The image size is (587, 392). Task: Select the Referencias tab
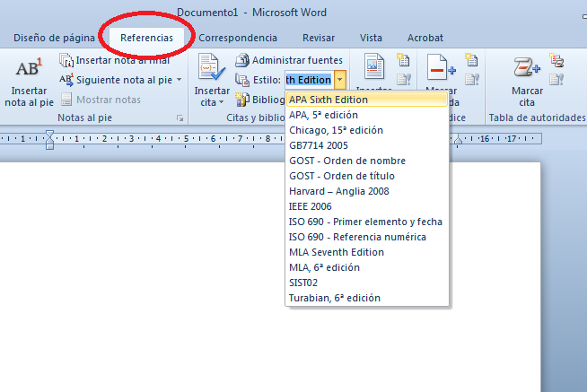click(147, 38)
